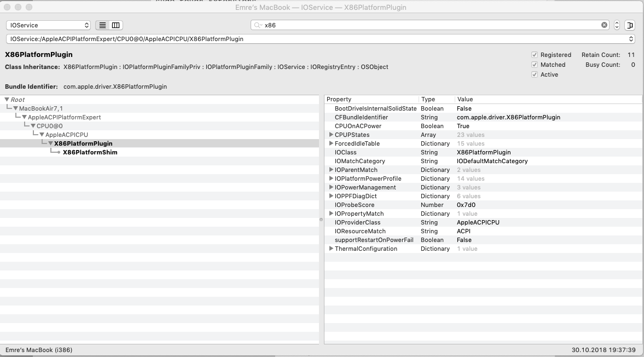
Task: Toggle the Registered checkbox
Action: 535,55
